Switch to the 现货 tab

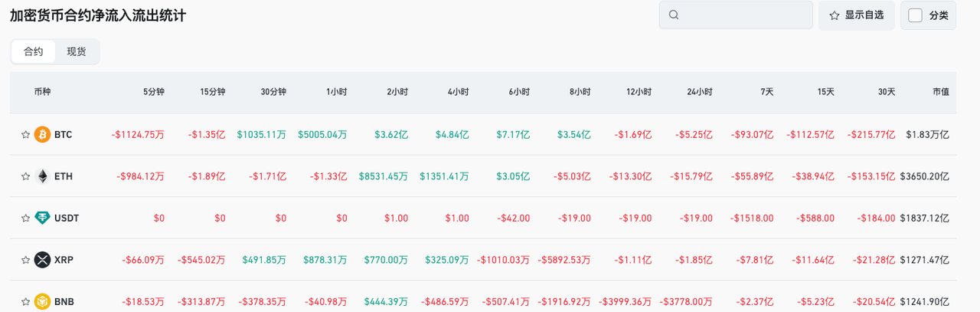coord(77,52)
